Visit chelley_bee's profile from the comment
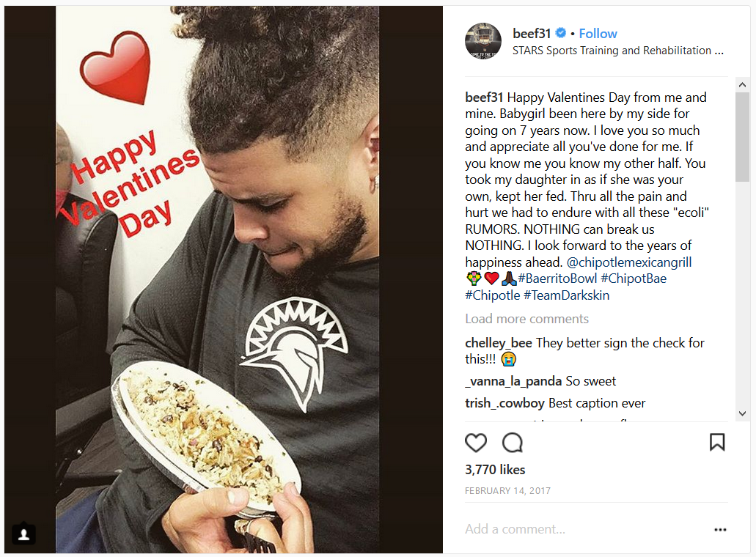This screenshot has height=557, width=756. click(499, 343)
